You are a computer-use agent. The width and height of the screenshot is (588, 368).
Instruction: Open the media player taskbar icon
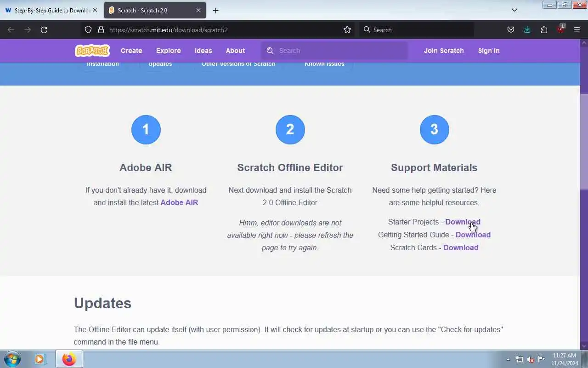(40, 359)
